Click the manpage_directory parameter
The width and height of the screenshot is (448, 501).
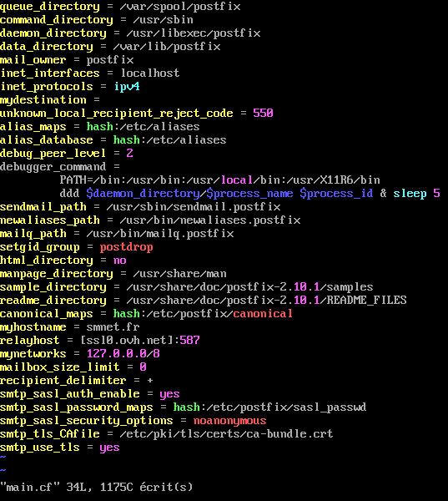pos(57,274)
